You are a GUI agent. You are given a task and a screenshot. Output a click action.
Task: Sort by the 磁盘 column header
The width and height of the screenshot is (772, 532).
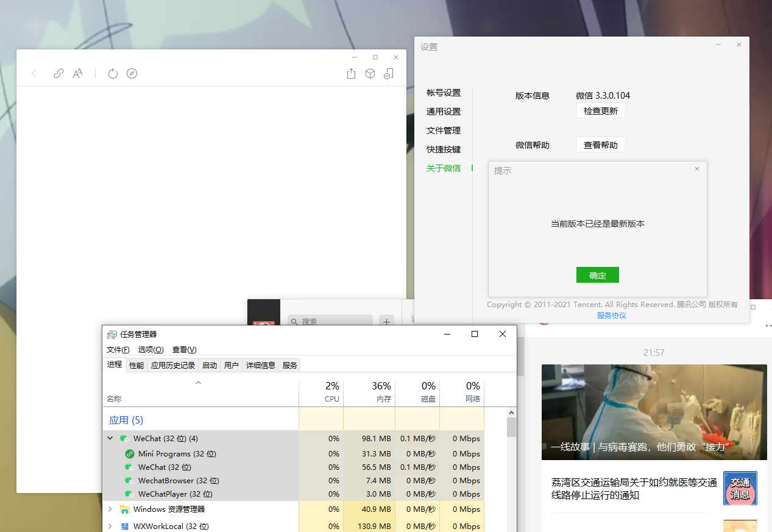(x=417, y=392)
